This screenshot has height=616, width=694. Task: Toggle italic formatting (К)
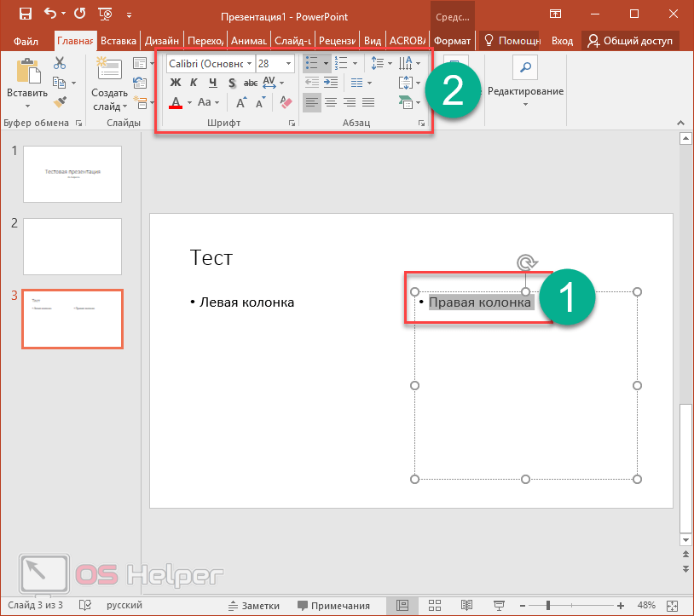(x=194, y=83)
